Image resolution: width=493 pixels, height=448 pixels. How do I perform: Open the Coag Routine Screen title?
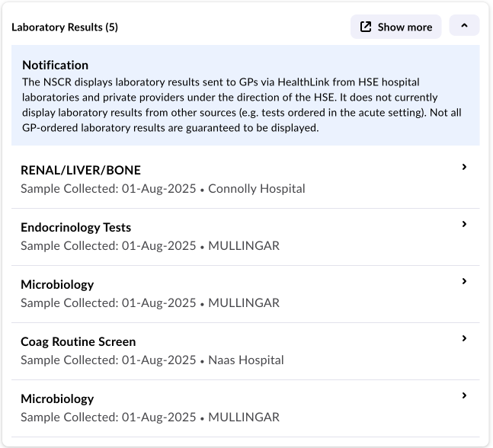click(78, 341)
